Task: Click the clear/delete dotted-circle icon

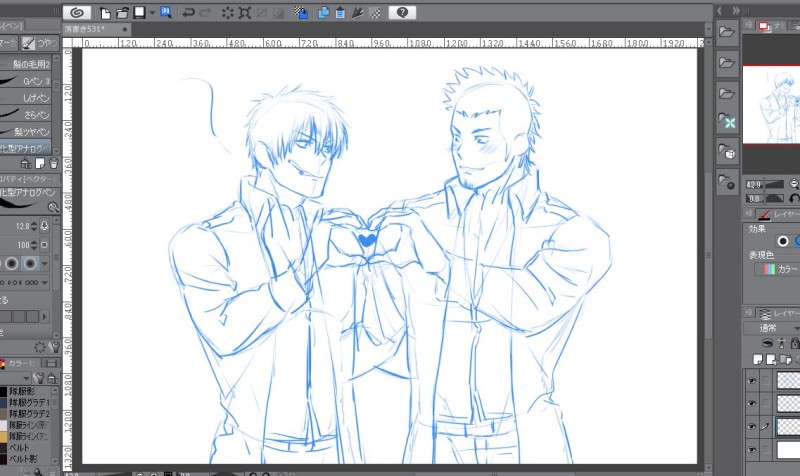Action: [x=228, y=13]
